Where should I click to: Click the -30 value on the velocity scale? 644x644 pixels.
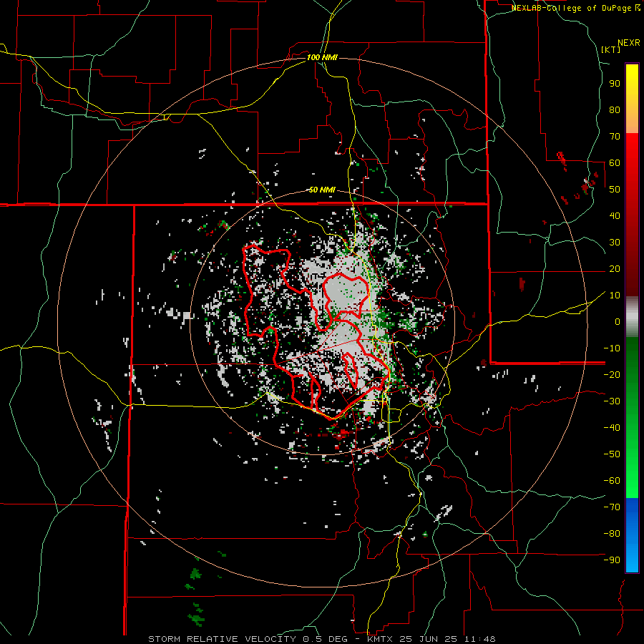coord(612,401)
